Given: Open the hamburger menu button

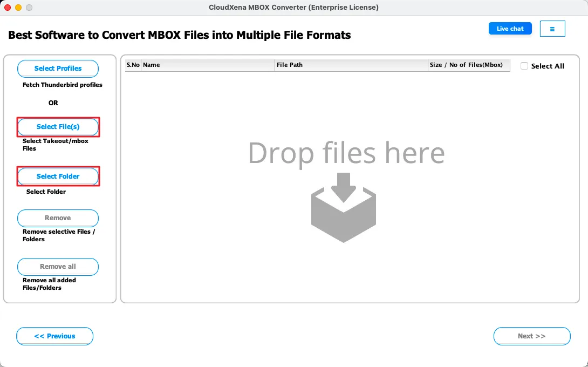Looking at the screenshot, I should point(552,29).
